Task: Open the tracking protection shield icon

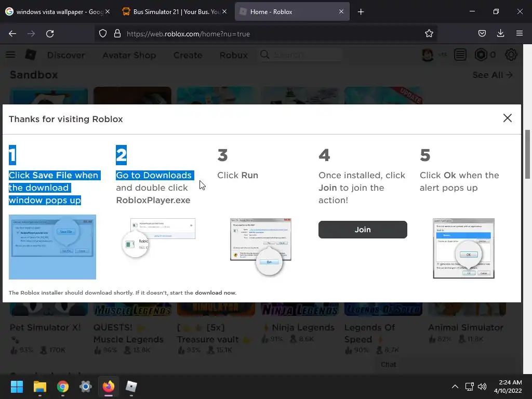Action: pyautogui.click(x=103, y=34)
